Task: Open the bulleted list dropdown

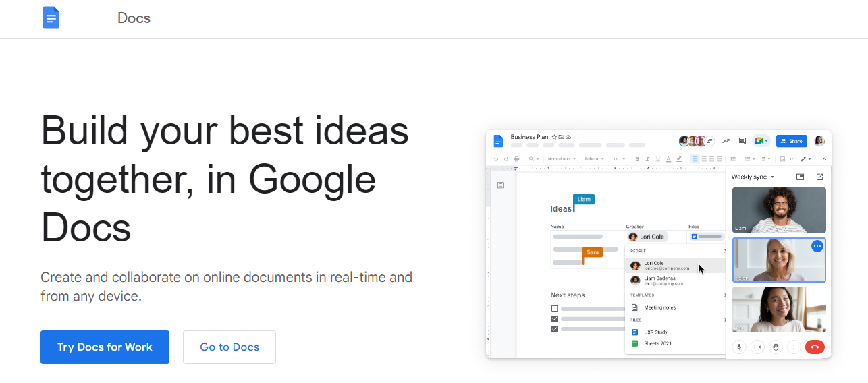Action: pyautogui.click(x=750, y=159)
